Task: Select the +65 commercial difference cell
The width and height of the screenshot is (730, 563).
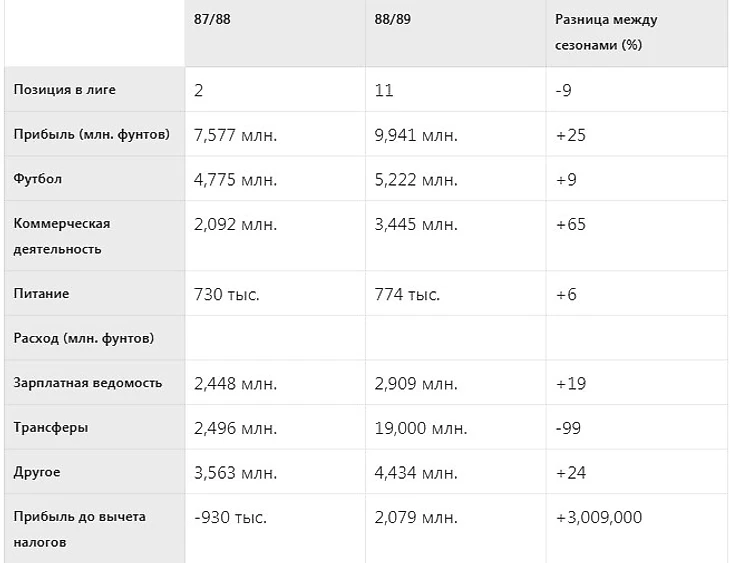Action: pyautogui.click(x=571, y=223)
